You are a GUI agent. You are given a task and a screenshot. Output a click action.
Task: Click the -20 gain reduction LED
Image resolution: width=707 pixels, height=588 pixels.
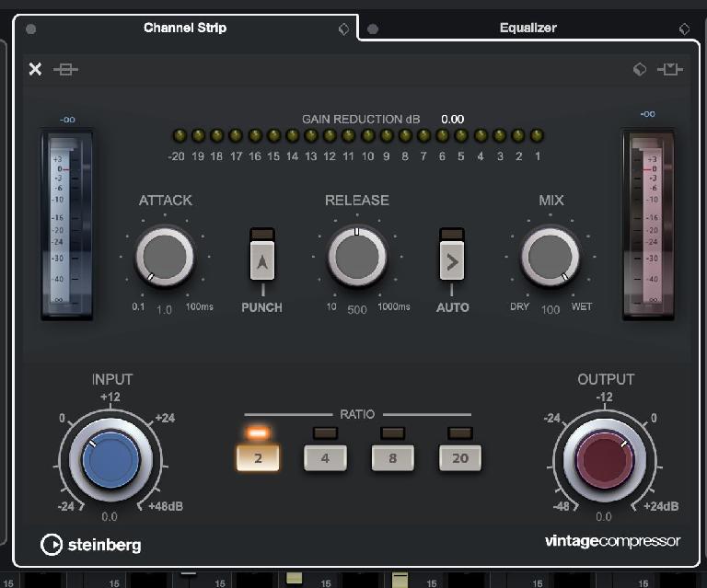[x=180, y=135]
